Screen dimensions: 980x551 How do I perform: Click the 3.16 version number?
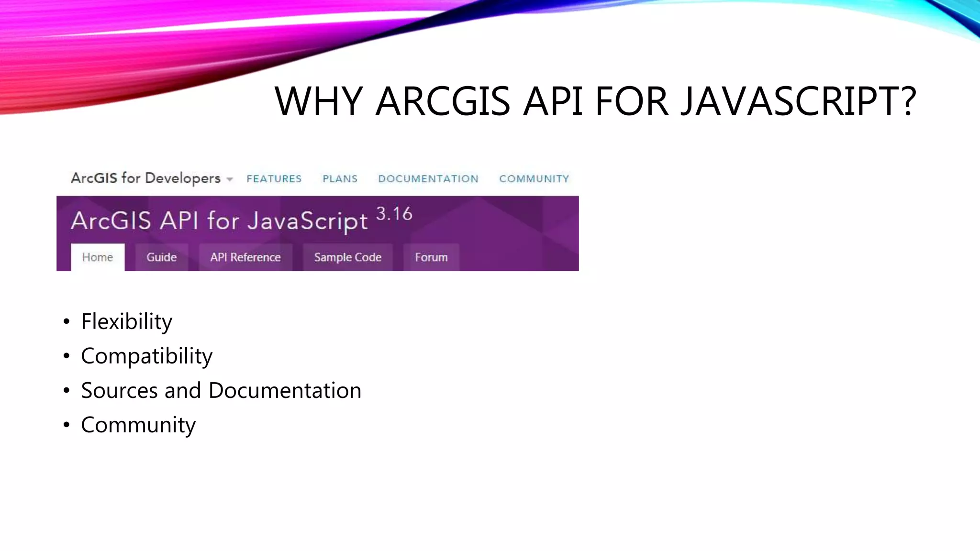(x=394, y=214)
